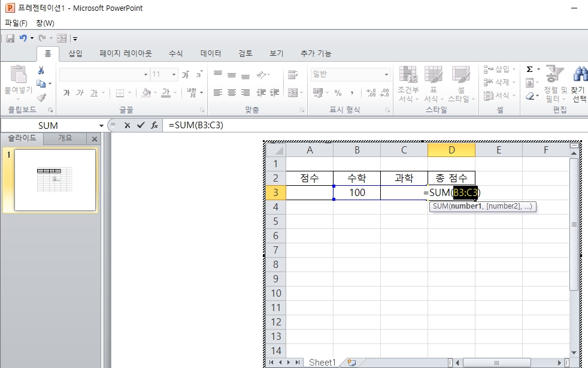
Task: Open the number format dropdown (일반)
Action: tap(386, 74)
